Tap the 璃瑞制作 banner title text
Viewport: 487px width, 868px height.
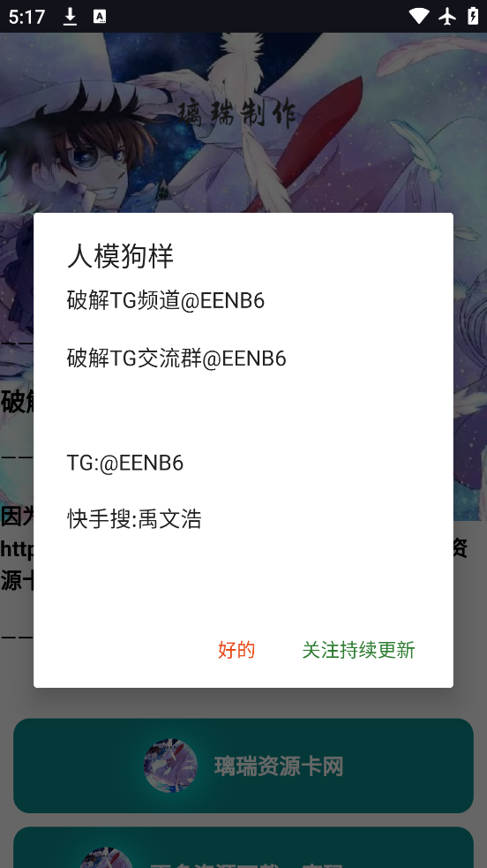(x=236, y=114)
